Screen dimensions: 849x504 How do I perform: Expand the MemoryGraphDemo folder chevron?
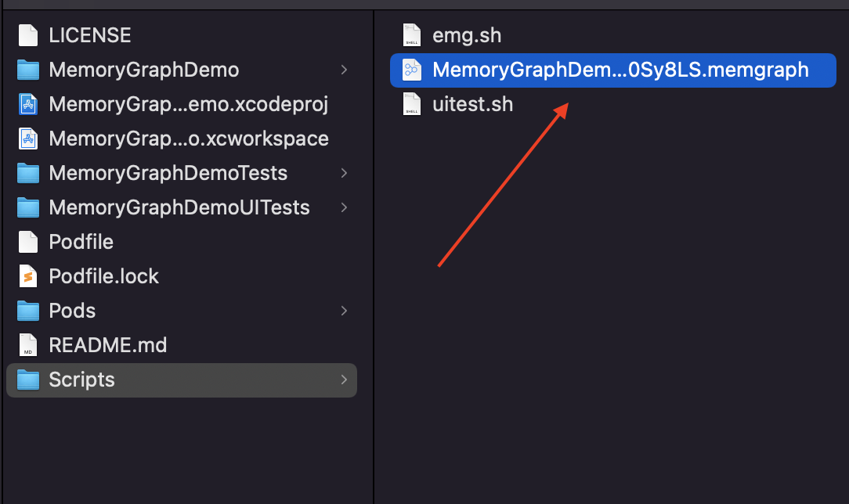(344, 70)
